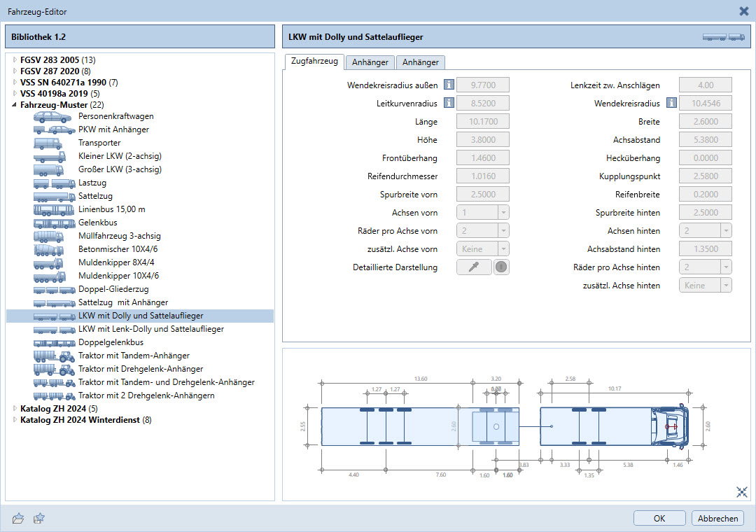Click the save library star icon
The width and height of the screenshot is (756, 532).
pos(39,519)
